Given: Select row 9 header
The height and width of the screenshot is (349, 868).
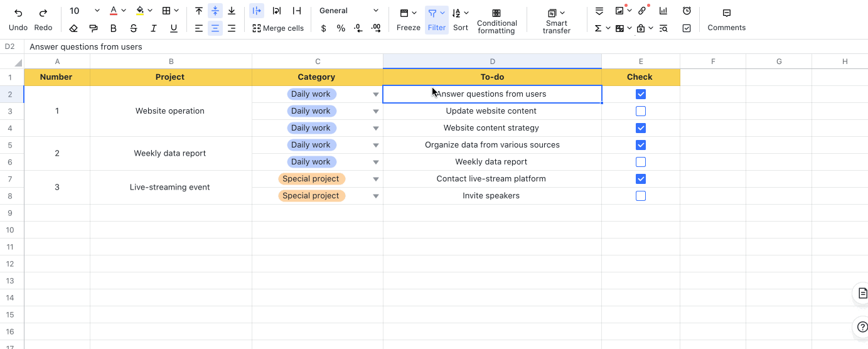Looking at the screenshot, I should (11, 213).
